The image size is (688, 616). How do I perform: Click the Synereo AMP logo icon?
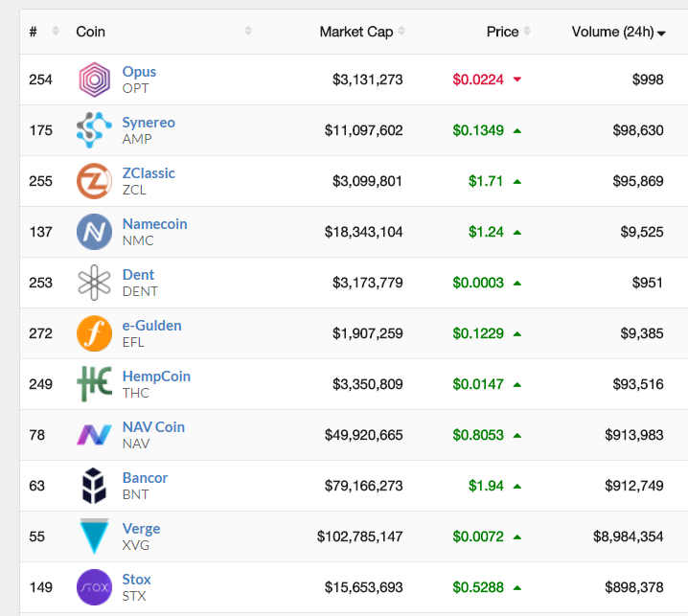tap(94, 130)
